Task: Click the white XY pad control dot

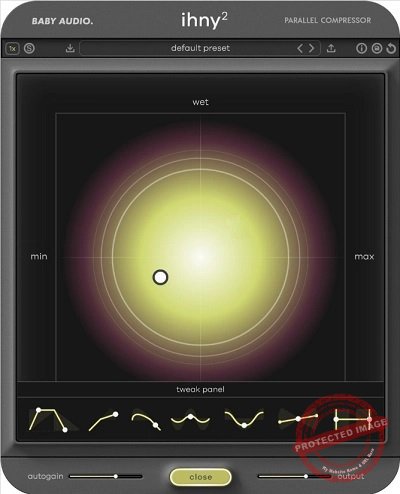Action: (160, 277)
